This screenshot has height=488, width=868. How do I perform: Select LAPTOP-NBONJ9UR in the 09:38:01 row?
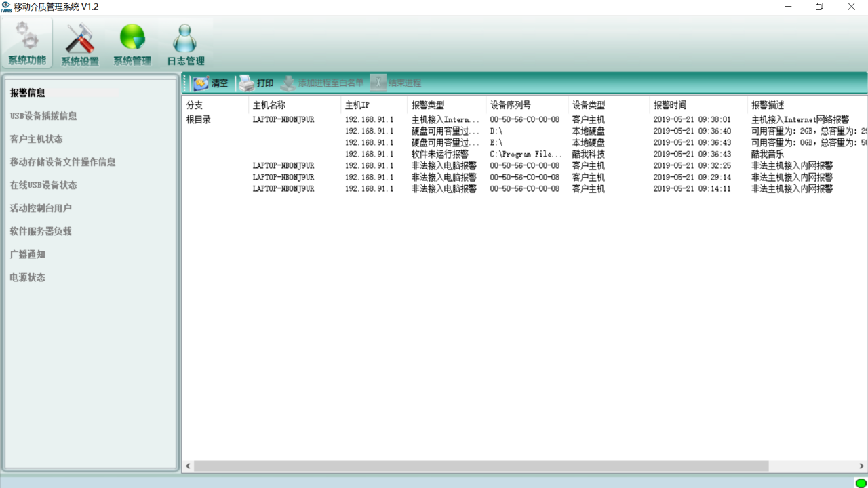tap(283, 119)
